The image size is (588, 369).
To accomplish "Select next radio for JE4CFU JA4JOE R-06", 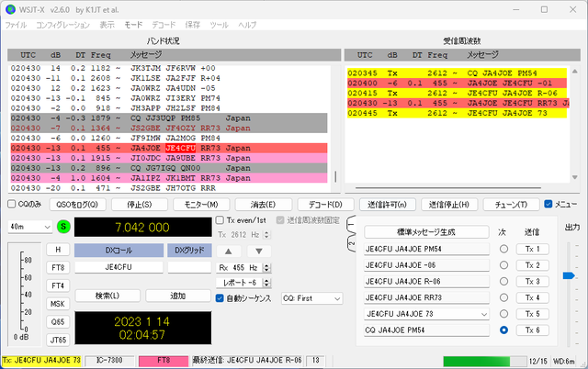I will [x=503, y=281].
